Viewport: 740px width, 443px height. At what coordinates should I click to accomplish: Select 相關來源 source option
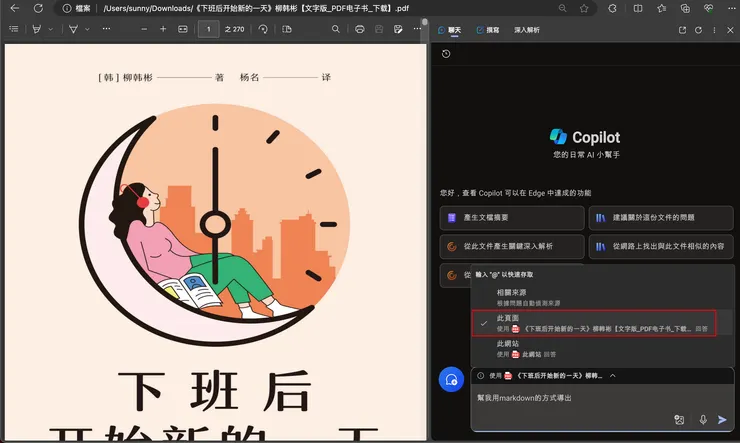coord(602,297)
